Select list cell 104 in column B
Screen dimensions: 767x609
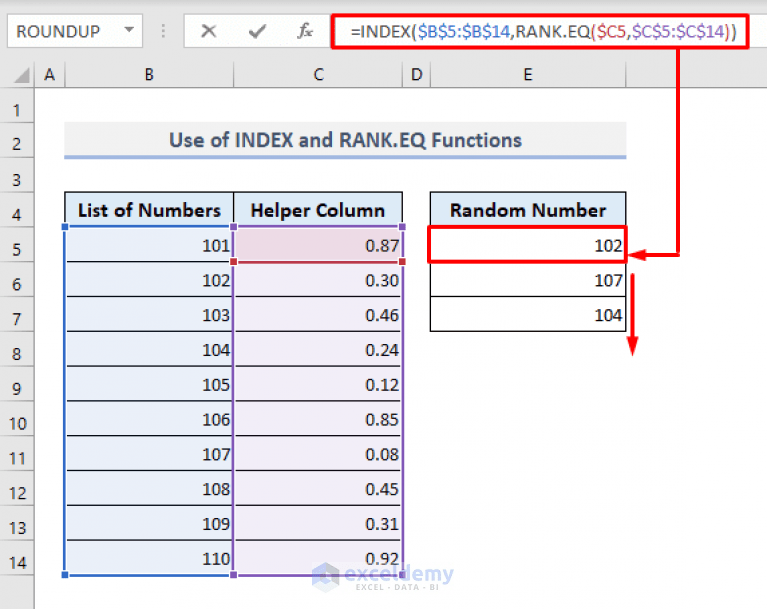coord(149,349)
